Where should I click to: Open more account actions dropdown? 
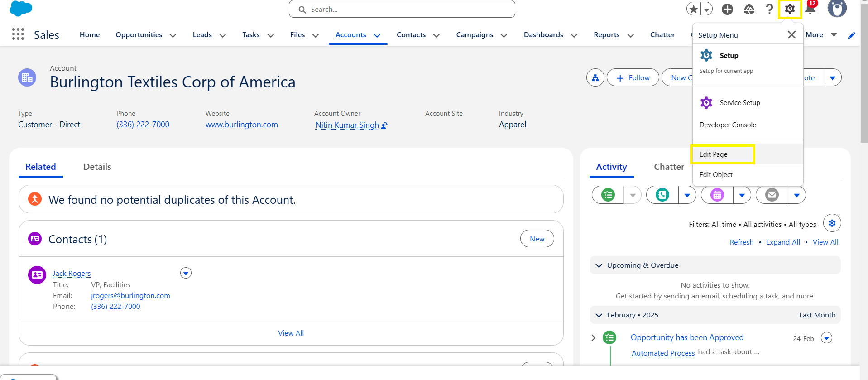(x=832, y=77)
